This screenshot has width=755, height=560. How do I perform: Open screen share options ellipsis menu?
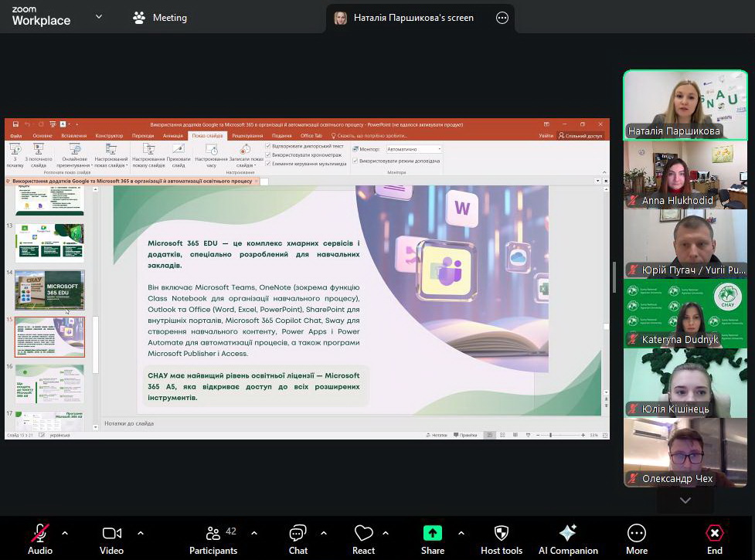(502, 18)
